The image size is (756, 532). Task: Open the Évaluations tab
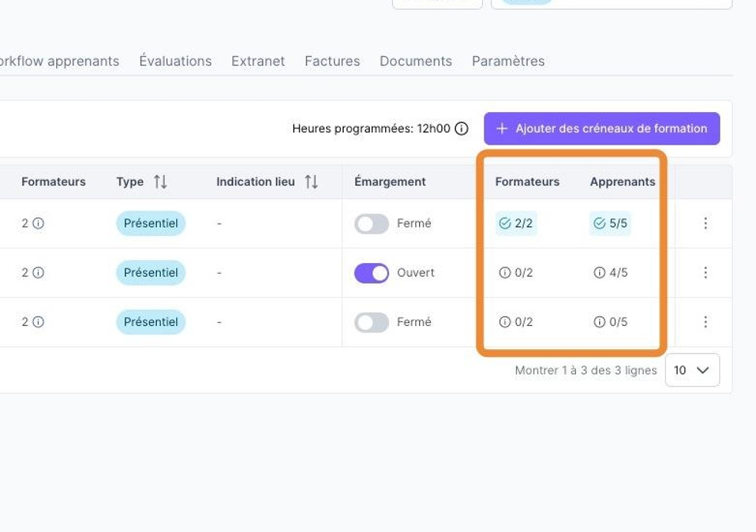click(x=175, y=62)
